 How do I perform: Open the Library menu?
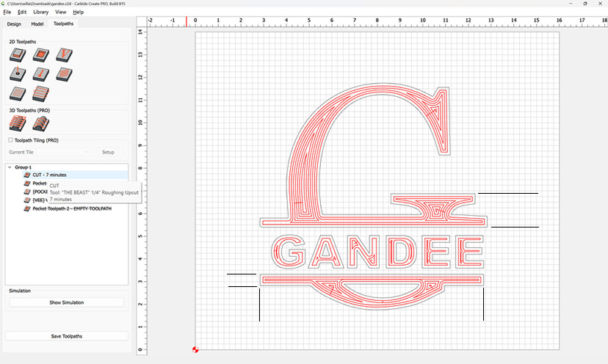click(40, 12)
